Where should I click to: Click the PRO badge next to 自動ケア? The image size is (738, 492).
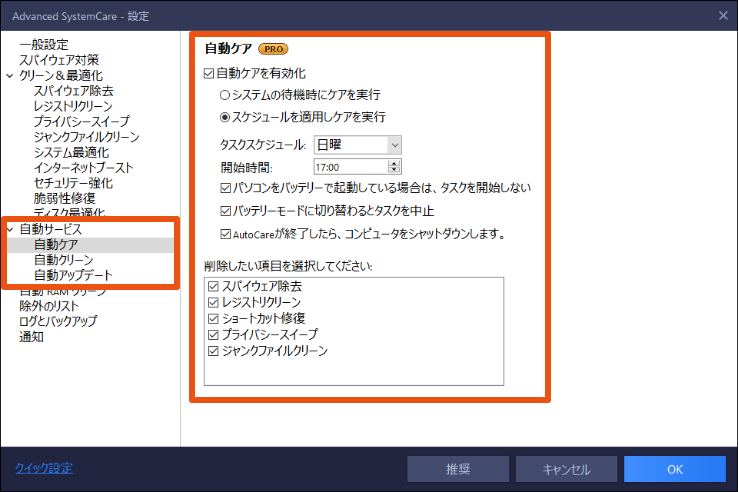[x=273, y=48]
